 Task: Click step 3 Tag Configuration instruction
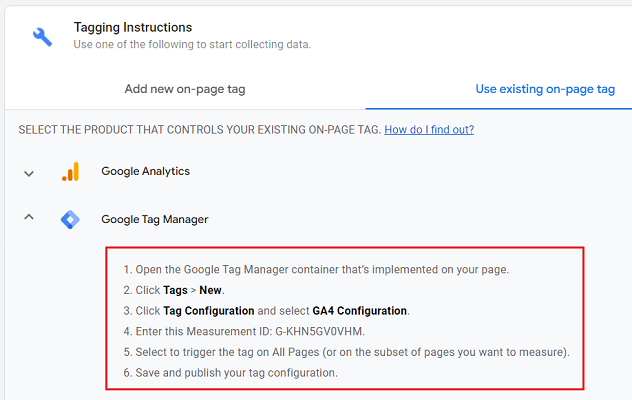[266, 311]
